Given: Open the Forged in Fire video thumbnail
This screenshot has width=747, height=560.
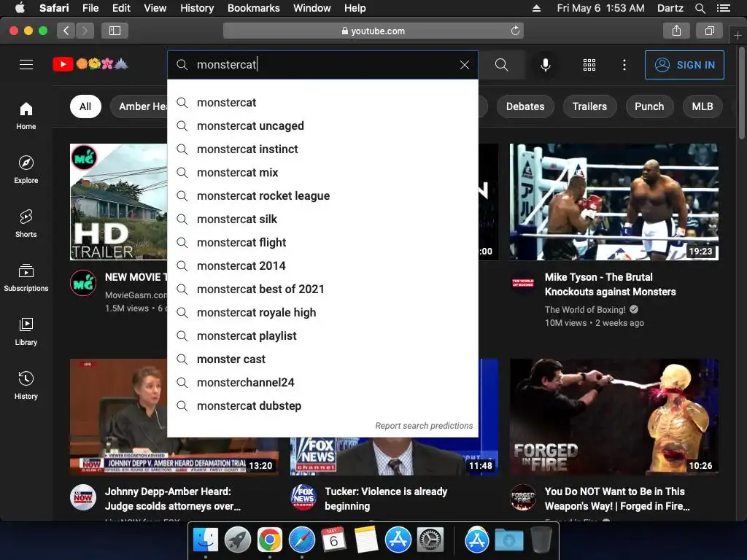Looking at the screenshot, I should (x=614, y=416).
